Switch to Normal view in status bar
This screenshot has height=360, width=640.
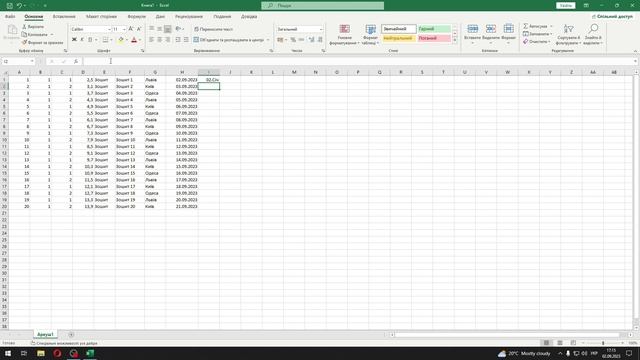pyautogui.click(x=546, y=343)
